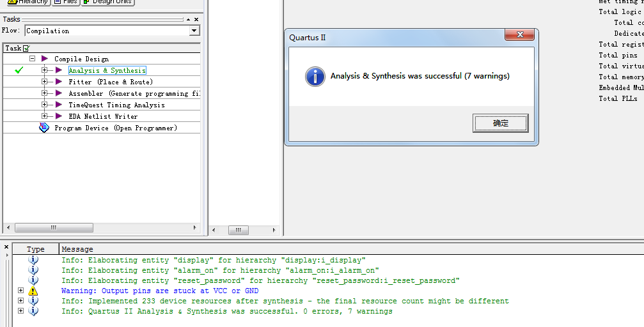Select the Analysis & Synthesis task label
The width and height of the screenshot is (644, 327).
pos(107,70)
